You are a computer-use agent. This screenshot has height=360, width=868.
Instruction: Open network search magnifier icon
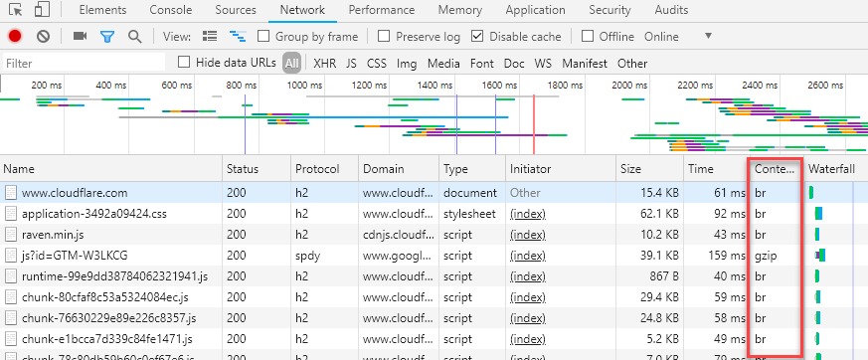[134, 37]
